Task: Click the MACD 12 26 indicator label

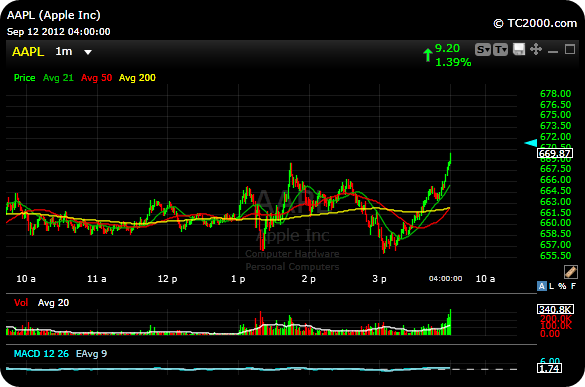Action: [x=41, y=353]
